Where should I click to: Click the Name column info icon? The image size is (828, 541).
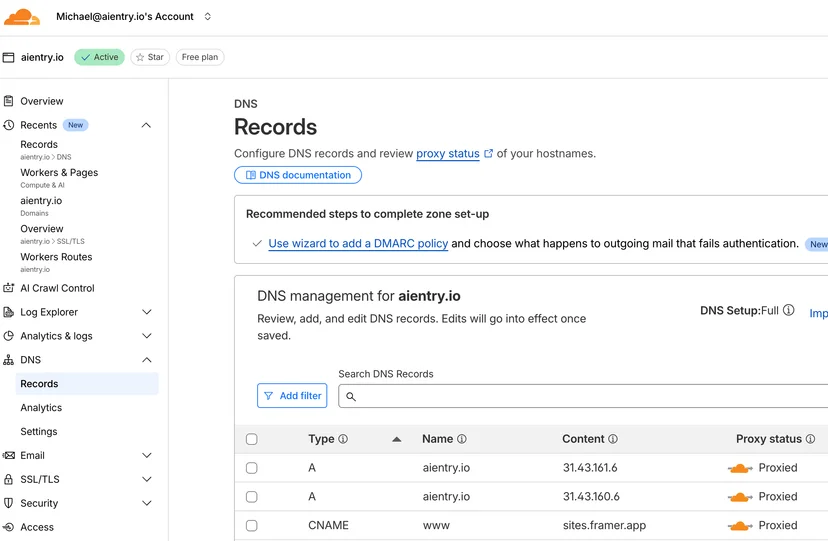462,439
